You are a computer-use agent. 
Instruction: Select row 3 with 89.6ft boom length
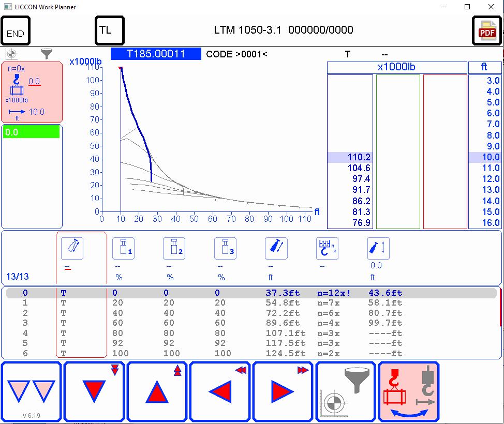(x=251, y=323)
